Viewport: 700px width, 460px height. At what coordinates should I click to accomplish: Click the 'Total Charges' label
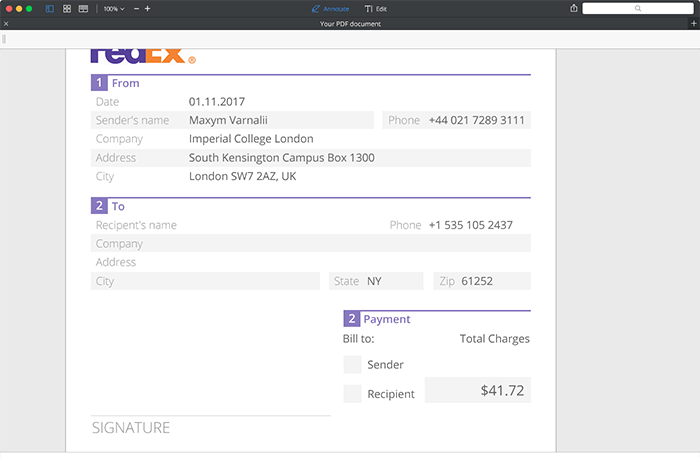tap(495, 339)
